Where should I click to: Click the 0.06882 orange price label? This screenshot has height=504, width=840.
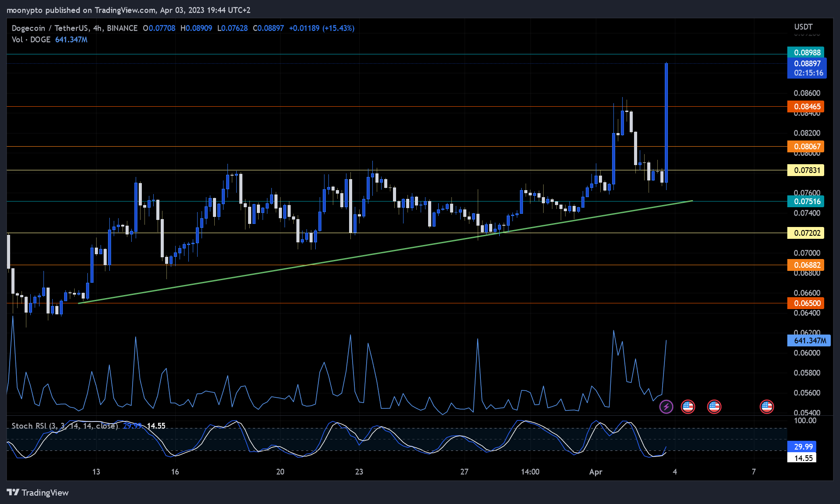[806, 265]
